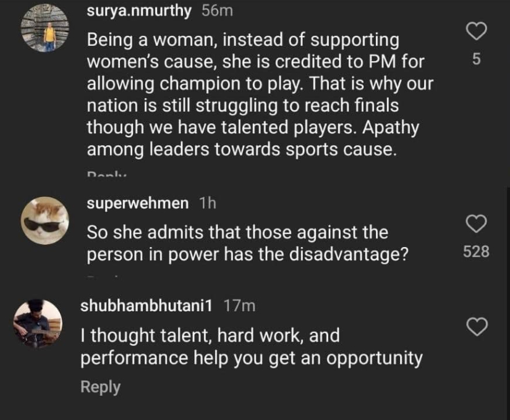Go to superwehmen's profile via username

pyautogui.click(x=138, y=202)
